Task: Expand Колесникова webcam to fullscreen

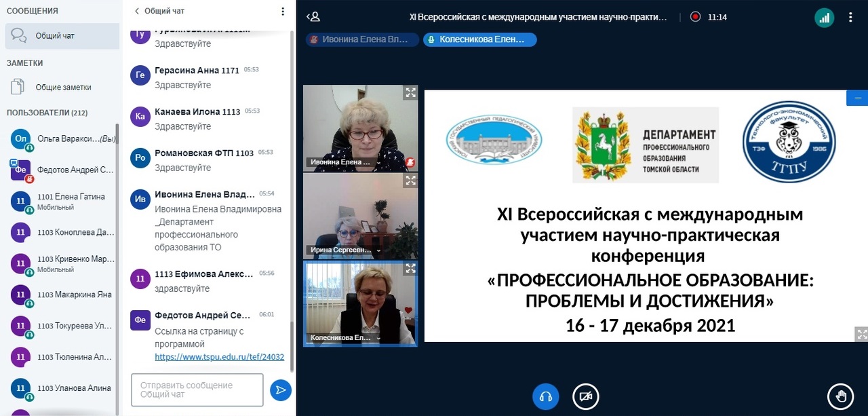Action: [410, 269]
